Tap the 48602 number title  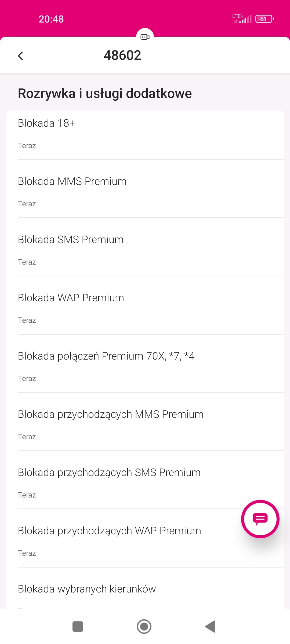tap(122, 56)
